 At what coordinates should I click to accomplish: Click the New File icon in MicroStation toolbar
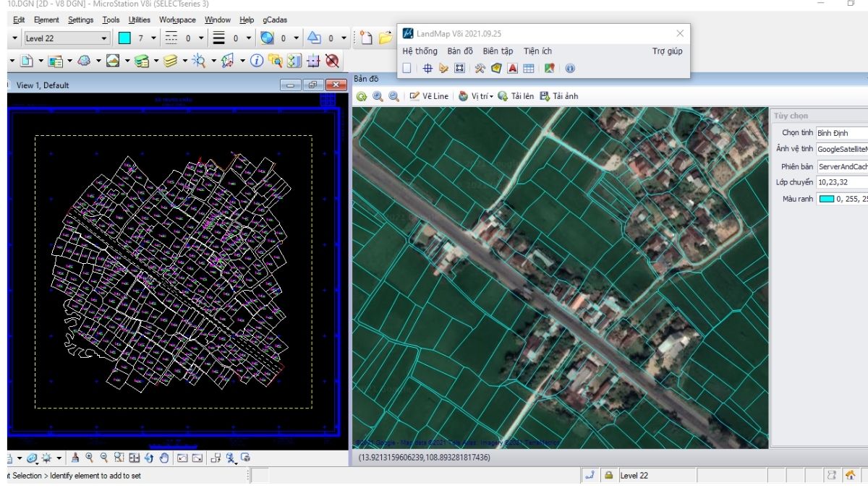367,38
